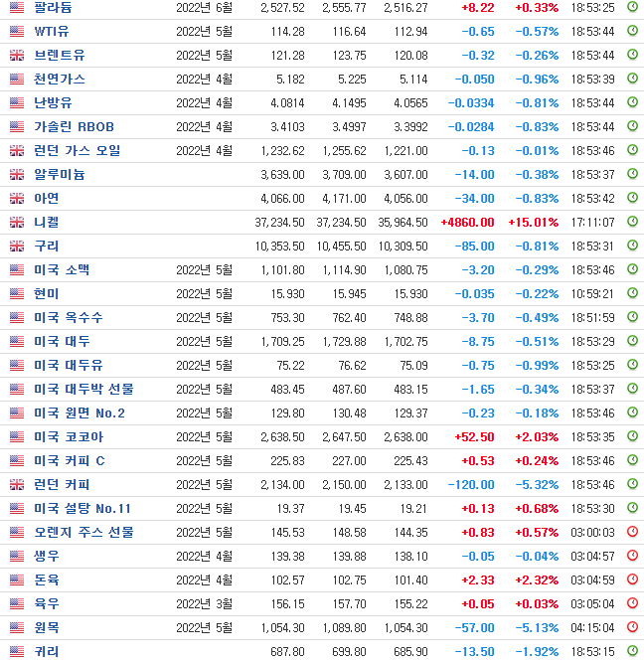This screenshot has width=644, height=662.
Task: Select the 114.28 price of WTI유
Action: [x=287, y=31]
